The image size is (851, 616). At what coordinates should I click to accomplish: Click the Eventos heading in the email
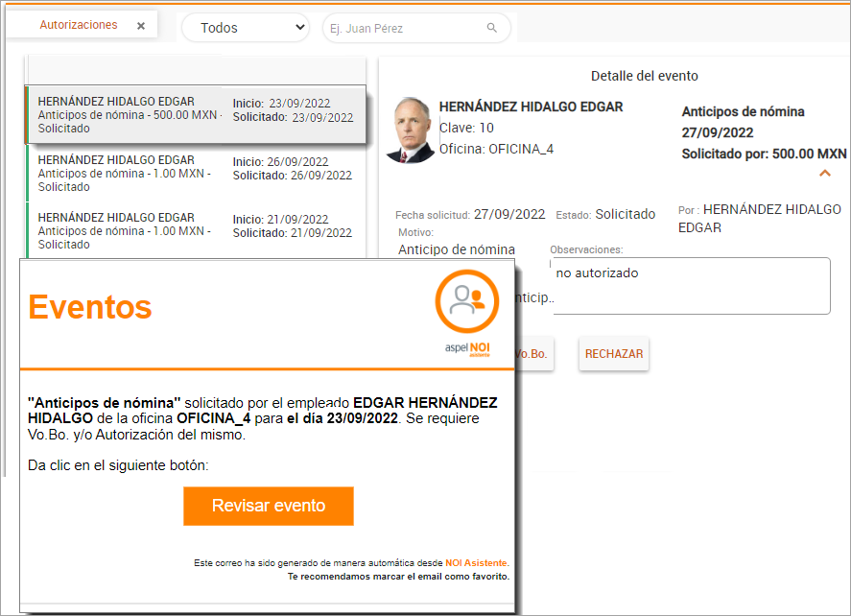tap(90, 307)
